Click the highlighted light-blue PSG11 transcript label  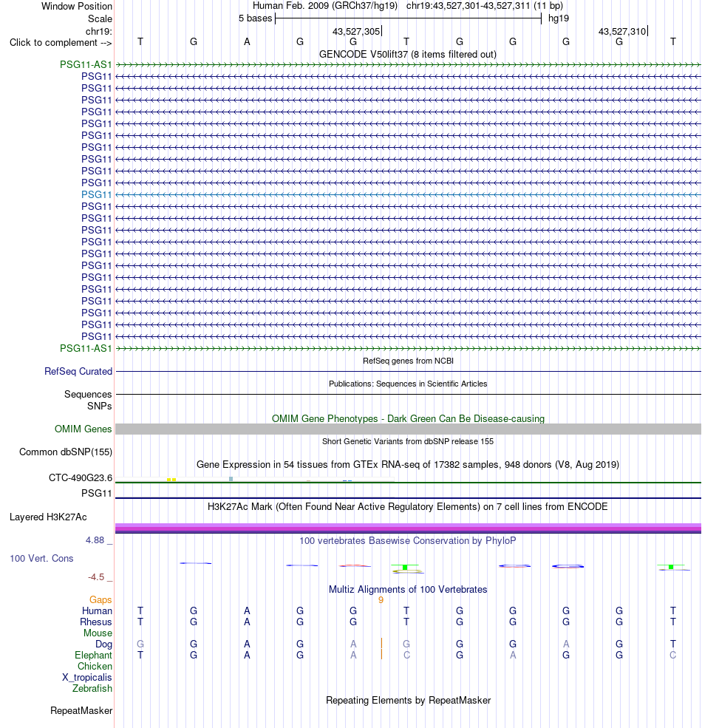97,194
